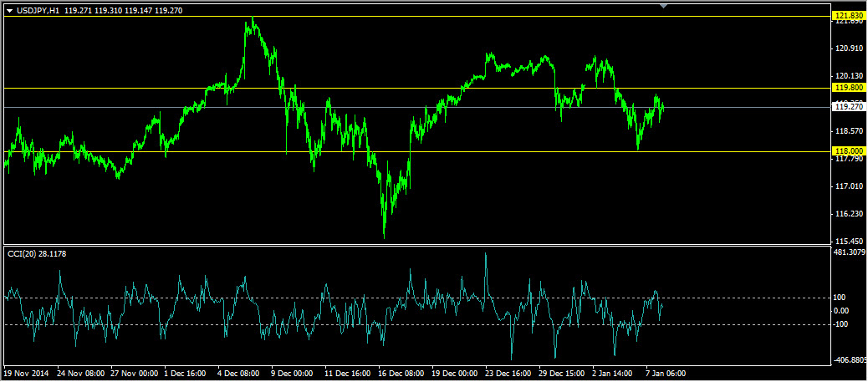Click the 481.3079 CCI scale maximum
868x382 pixels.
point(851,253)
